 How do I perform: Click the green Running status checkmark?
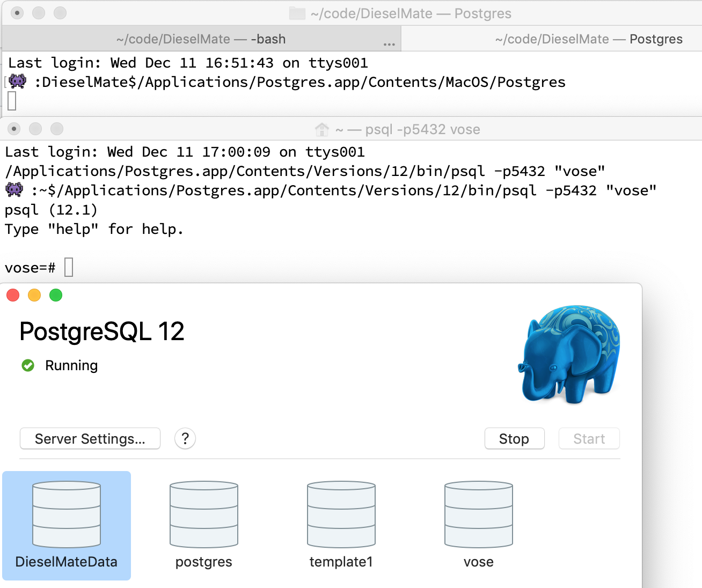coord(28,365)
